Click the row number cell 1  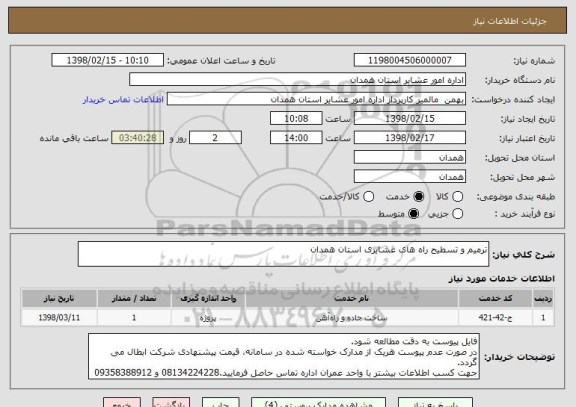[543, 318]
